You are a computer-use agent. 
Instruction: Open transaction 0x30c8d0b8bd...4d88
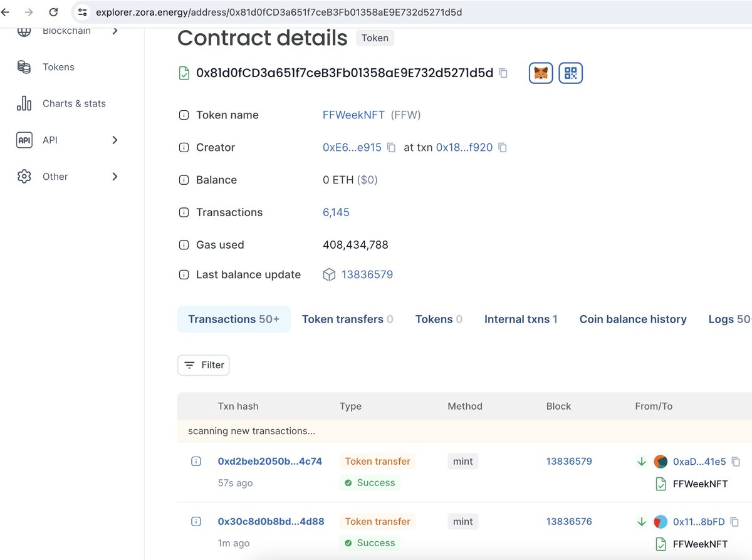(271, 522)
